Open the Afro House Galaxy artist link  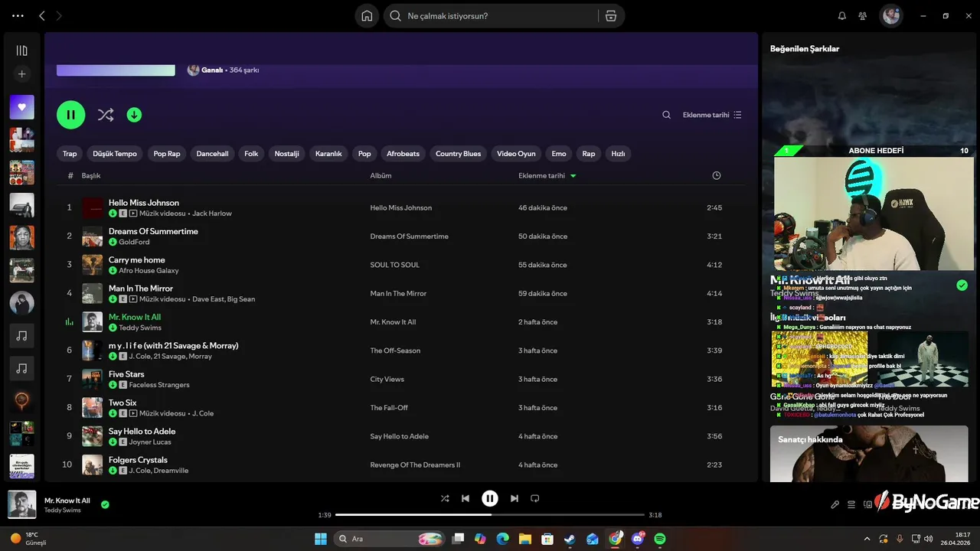149,270
